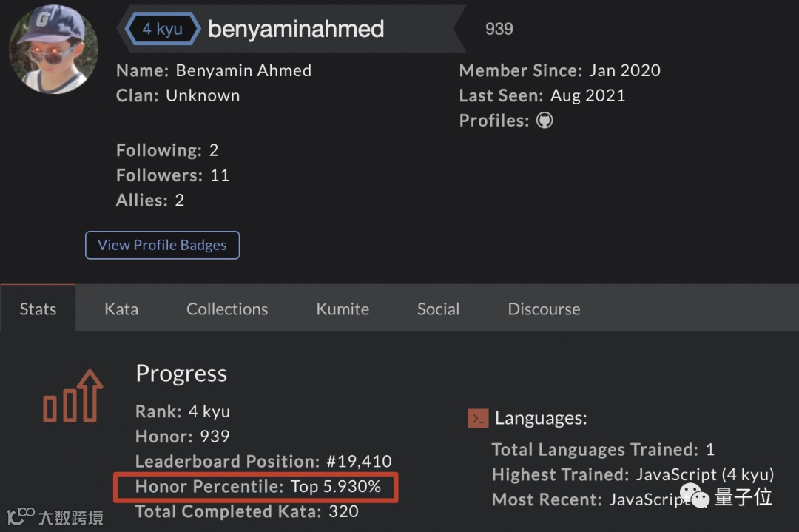Image resolution: width=799 pixels, height=532 pixels.
Task: Click the Following count
Action: [x=214, y=150]
